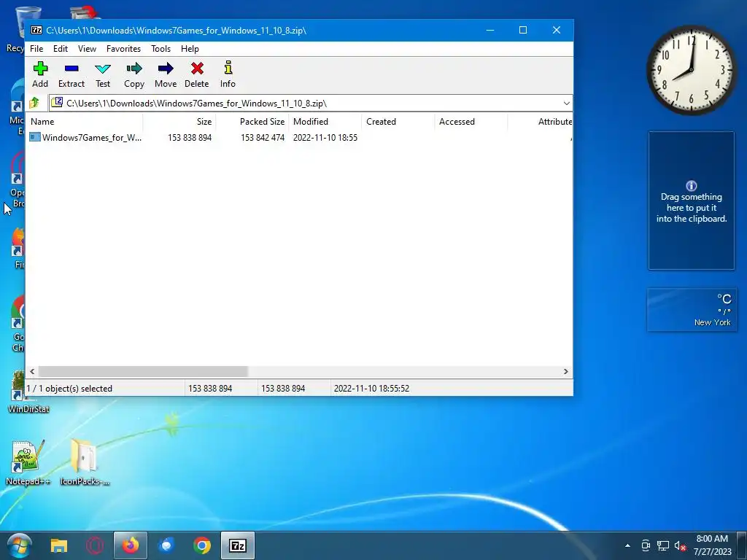
Task: Launch Google Chrome from the taskbar
Action: (x=202, y=545)
